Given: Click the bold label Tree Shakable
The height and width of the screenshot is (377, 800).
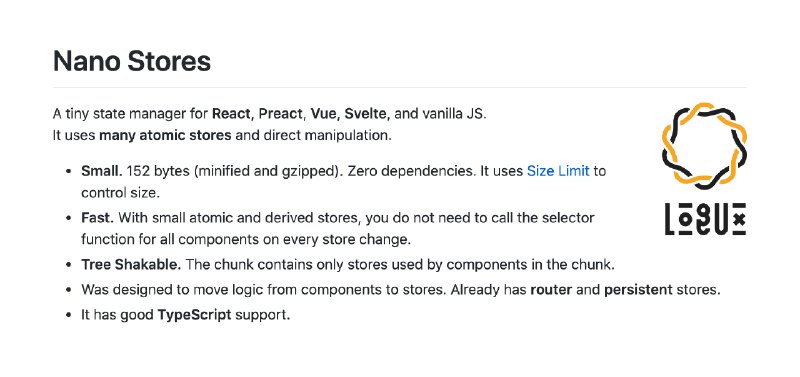Looking at the screenshot, I should 131,265.
